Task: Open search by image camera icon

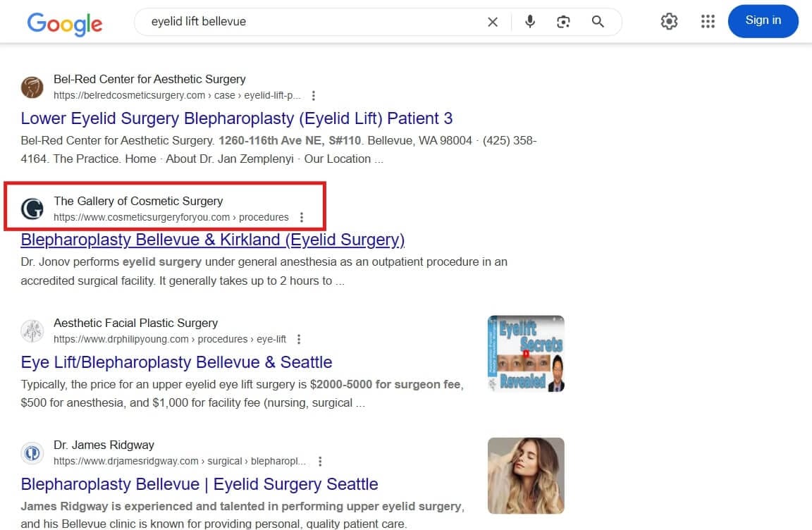Action: point(563,21)
